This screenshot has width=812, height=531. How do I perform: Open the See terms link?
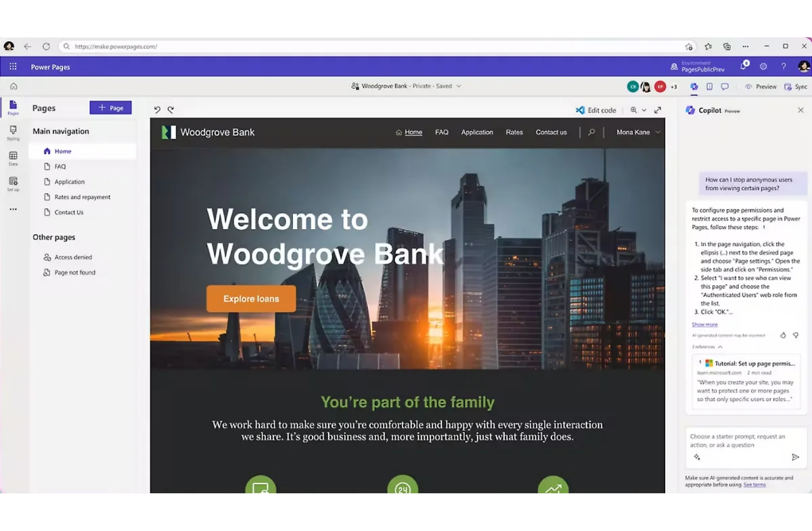pos(754,485)
